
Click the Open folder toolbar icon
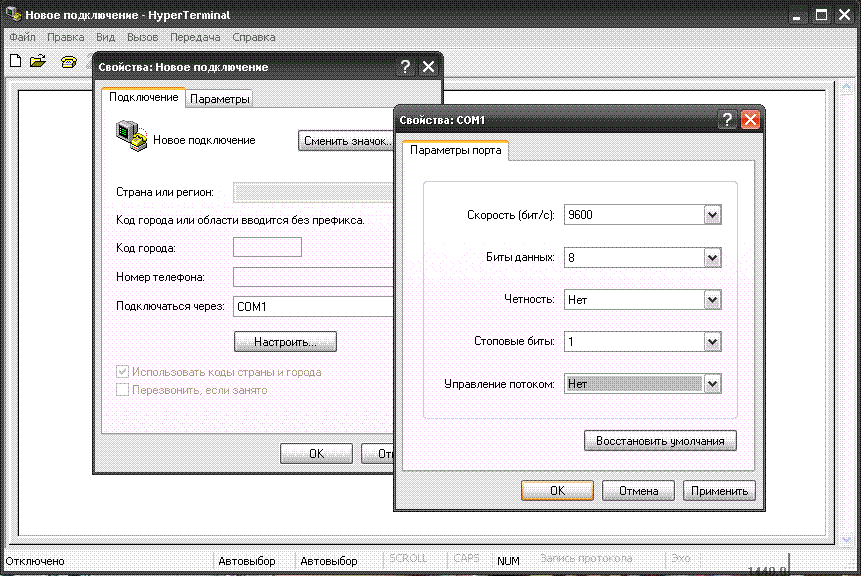click(38, 61)
